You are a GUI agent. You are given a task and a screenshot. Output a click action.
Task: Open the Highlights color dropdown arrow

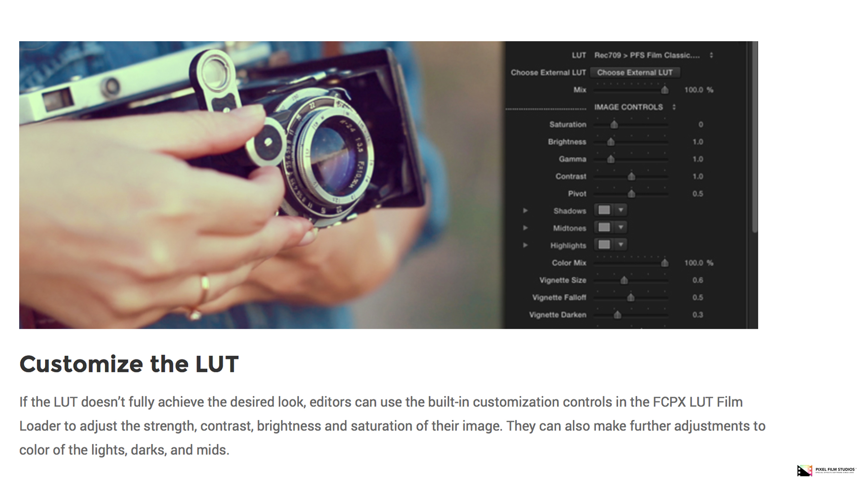[x=620, y=245]
